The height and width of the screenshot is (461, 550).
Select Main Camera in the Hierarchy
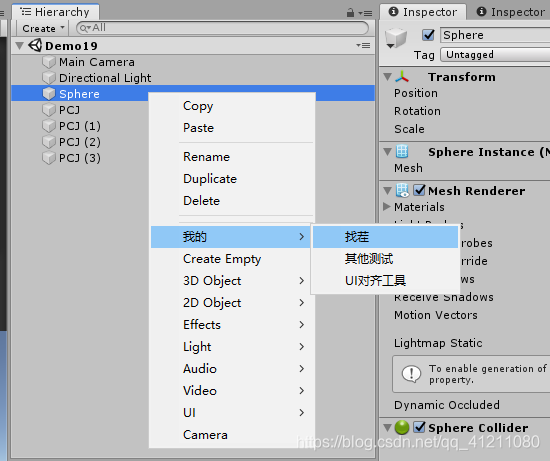[193, 62]
